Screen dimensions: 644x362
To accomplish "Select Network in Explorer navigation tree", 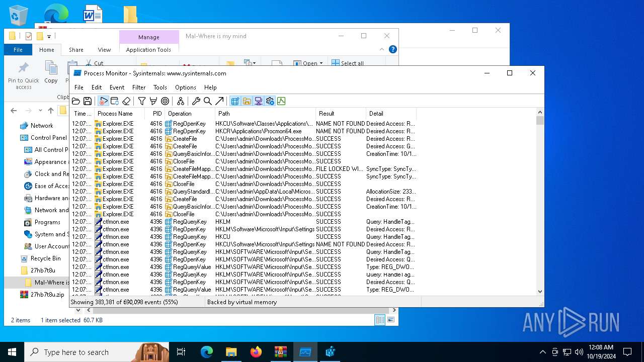I will pos(42,126).
